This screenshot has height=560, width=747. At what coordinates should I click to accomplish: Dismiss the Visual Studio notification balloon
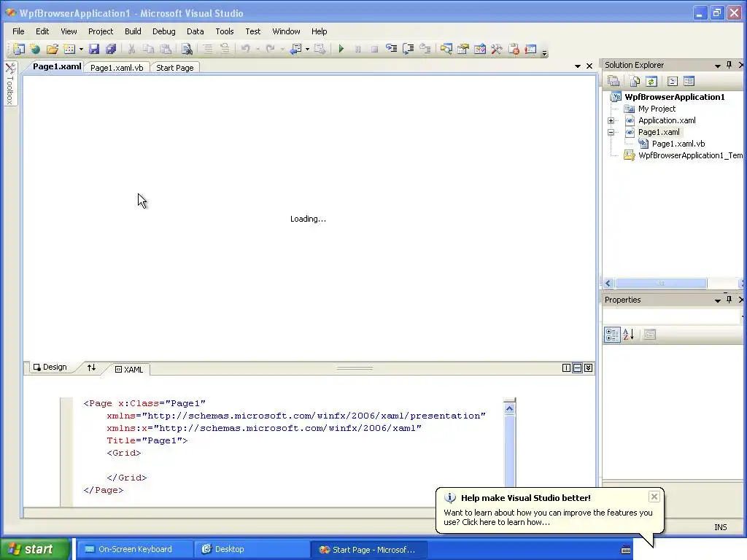pos(654,497)
